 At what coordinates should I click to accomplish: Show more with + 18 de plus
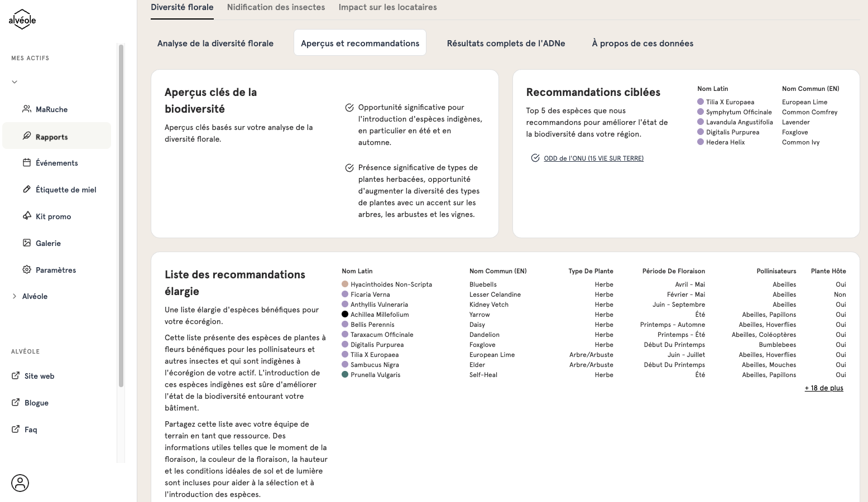point(824,388)
